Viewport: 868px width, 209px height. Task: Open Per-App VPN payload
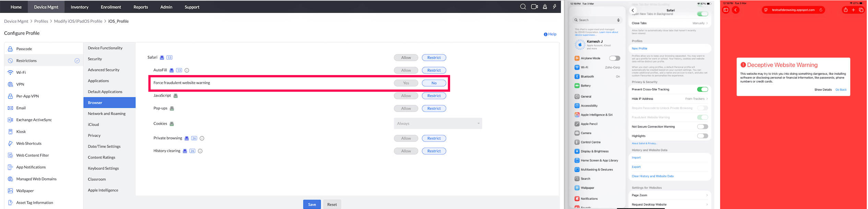(44, 96)
